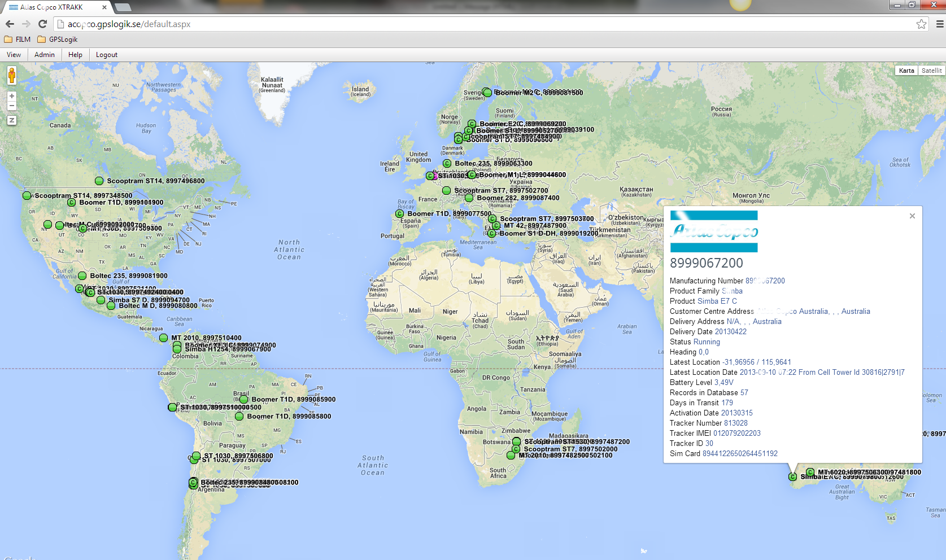This screenshot has width=946, height=560.
Task: Reload the page with the refresh icon
Action: 42,24
